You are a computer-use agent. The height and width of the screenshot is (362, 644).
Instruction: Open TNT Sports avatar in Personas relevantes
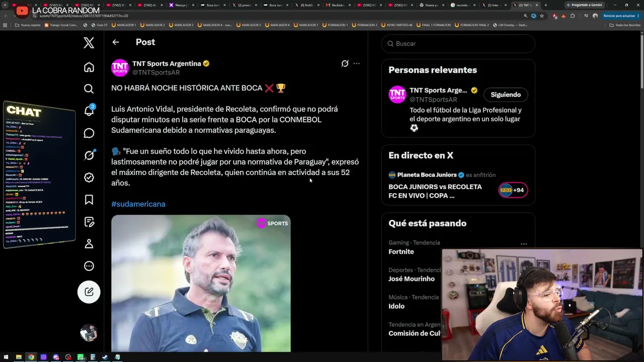(397, 95)
